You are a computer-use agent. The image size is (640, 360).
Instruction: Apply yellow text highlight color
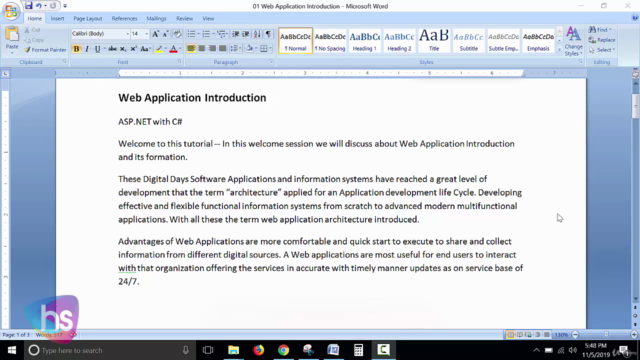click(x=159, y=49)
